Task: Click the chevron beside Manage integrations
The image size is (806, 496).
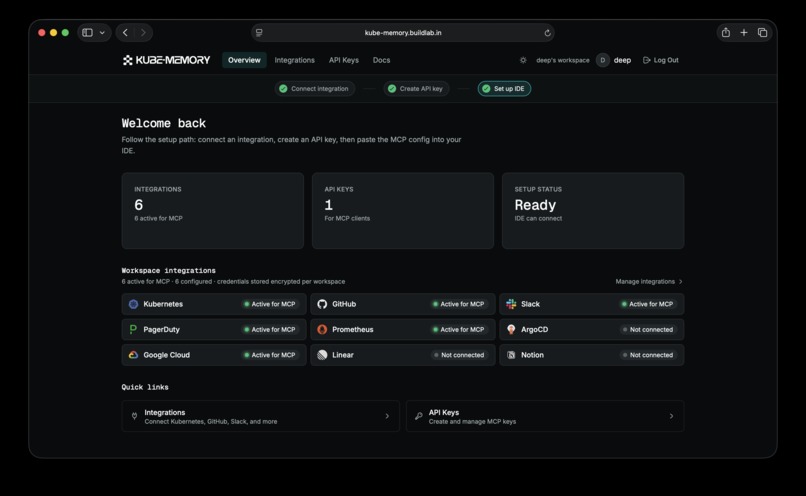Action: click(681, 281)
